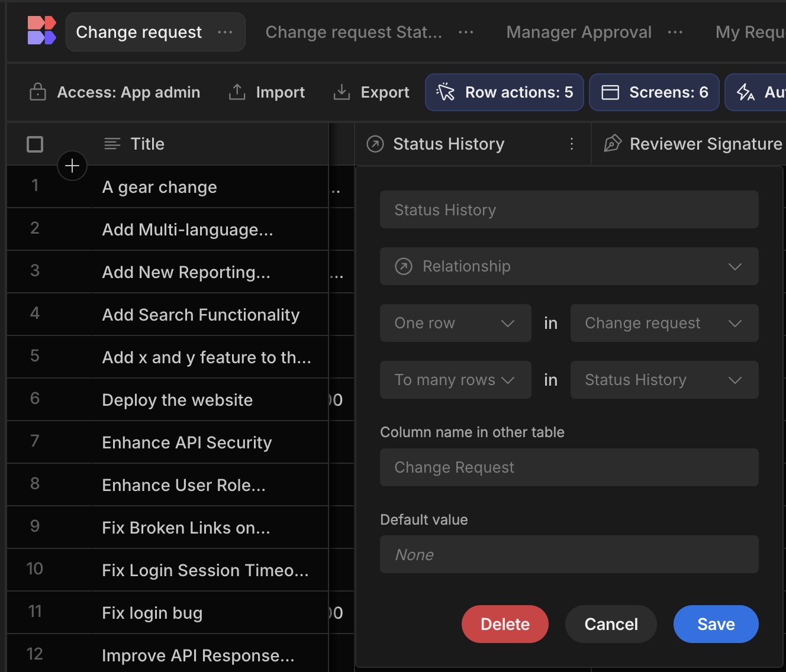Click the Export button
Image resolution: width=786 pixels, height=672 pixels.
372,92
